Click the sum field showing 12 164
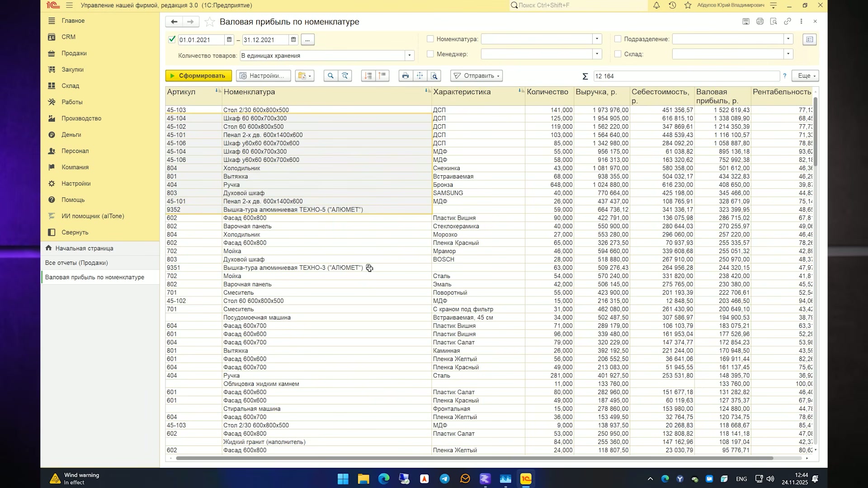This screenshot has height=488, width=868. [x=686, y=76]
